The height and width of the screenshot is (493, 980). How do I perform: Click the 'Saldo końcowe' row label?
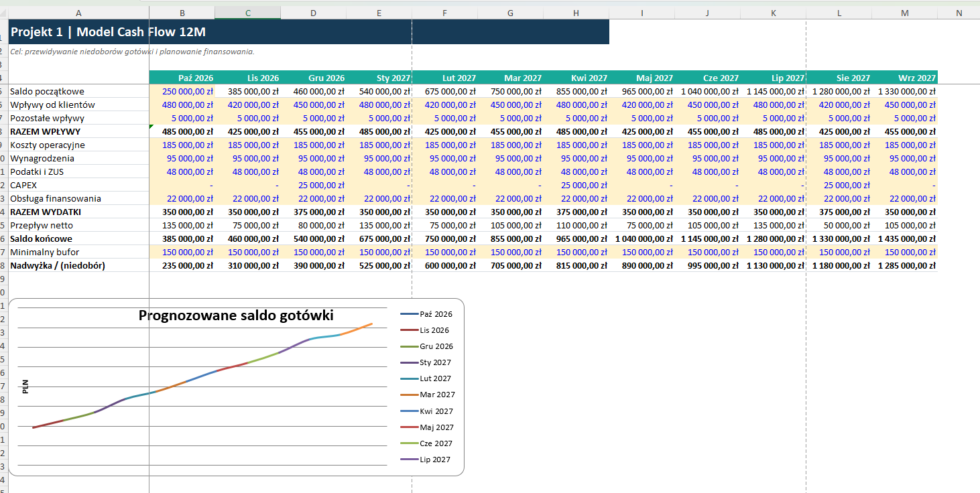pos(42,238)
